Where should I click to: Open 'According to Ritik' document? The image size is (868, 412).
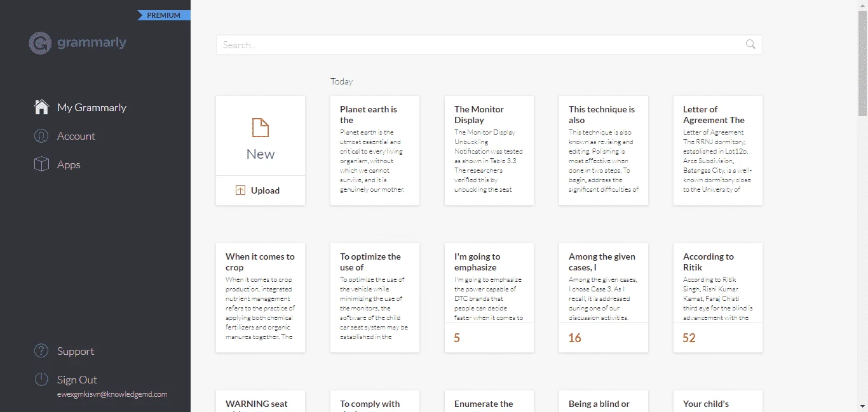pos(718,298)
